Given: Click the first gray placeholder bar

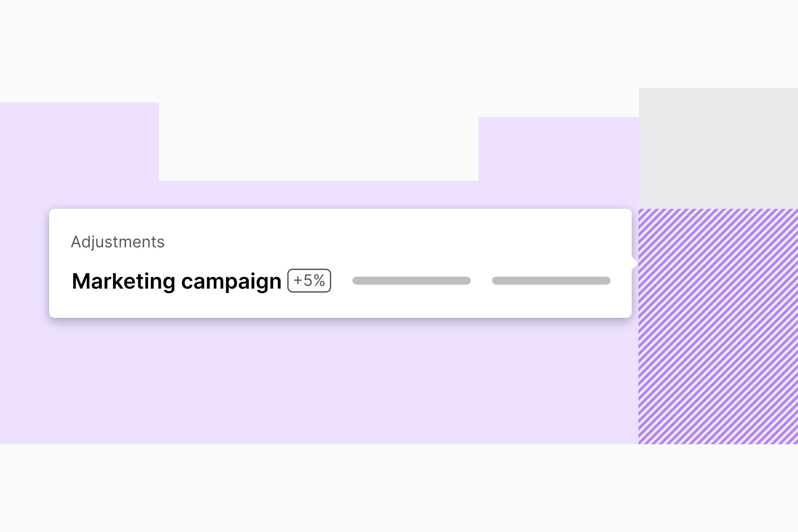Looking at the screenshot, I should (x=411, y=281).
